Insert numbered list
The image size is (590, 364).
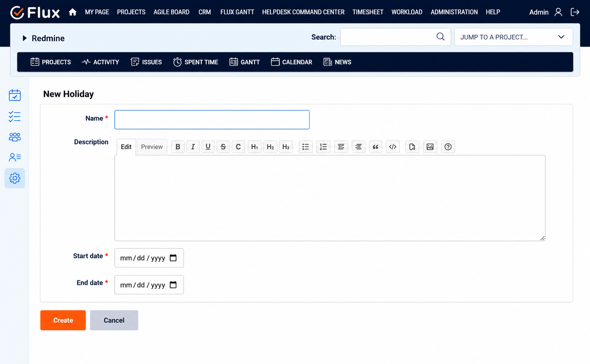point(323,147)
